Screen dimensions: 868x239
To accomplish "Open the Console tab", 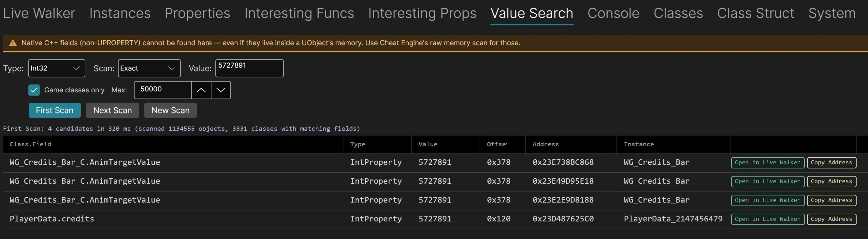I will [613, 13].
